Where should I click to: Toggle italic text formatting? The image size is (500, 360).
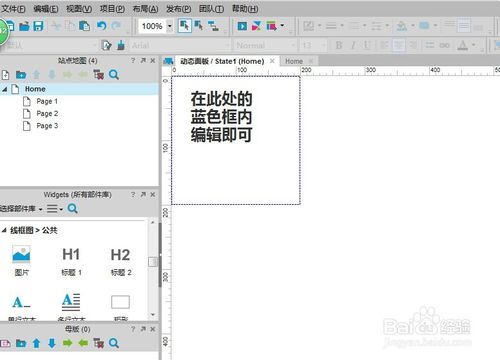point(353,45)
